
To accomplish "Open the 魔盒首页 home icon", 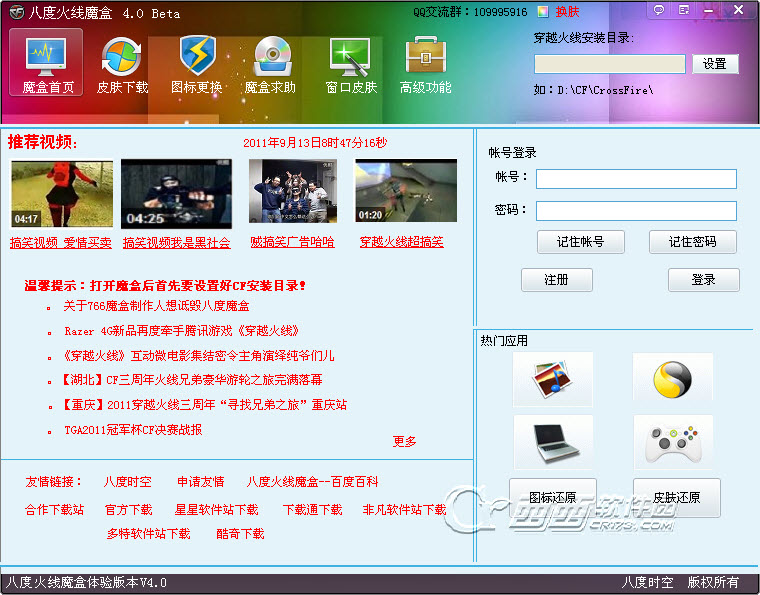I will click(46, 62).
